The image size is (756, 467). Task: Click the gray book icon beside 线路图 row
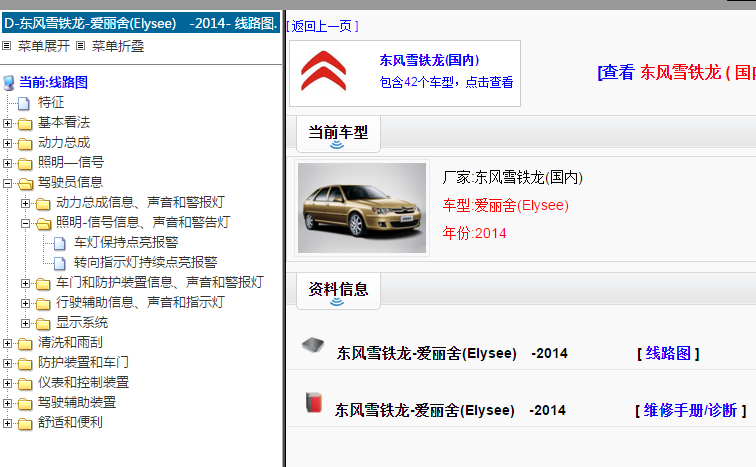313,345
